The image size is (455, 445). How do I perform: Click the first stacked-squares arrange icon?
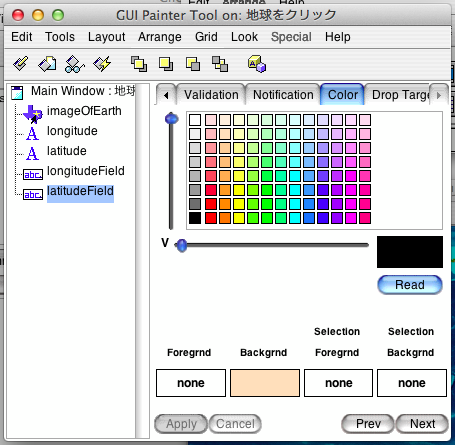click(x=139, y=64)
